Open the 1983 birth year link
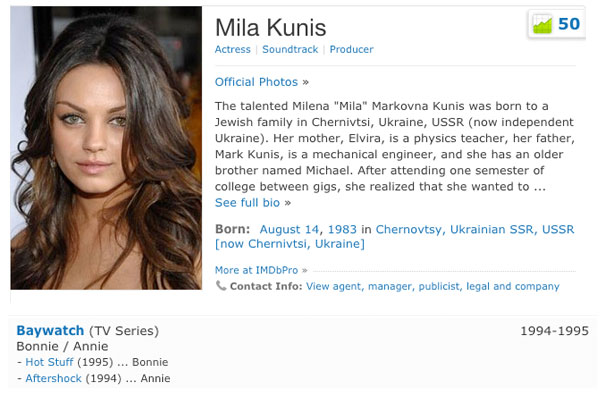The image size is (600, 400). (342, 229)
